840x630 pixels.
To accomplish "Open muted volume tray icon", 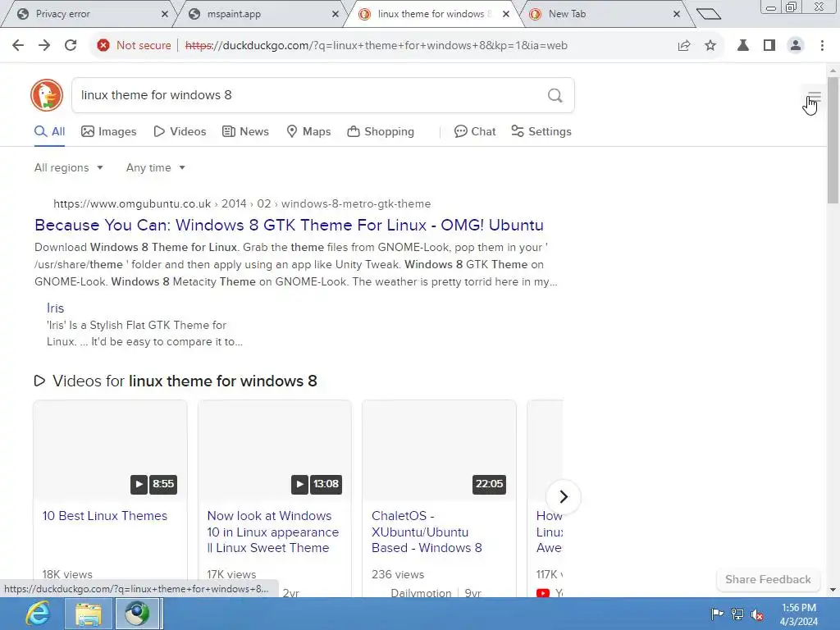I will (x=757, y=614).
